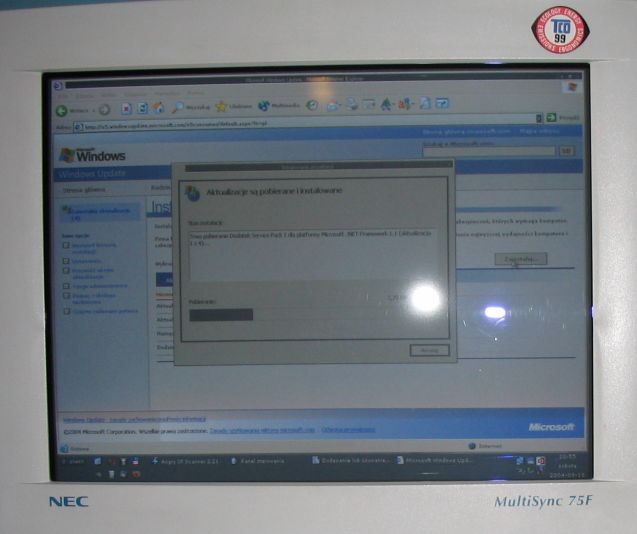Open the Widok menu
The width and height of the screenshot is (637, 534).
coord(108,95)
